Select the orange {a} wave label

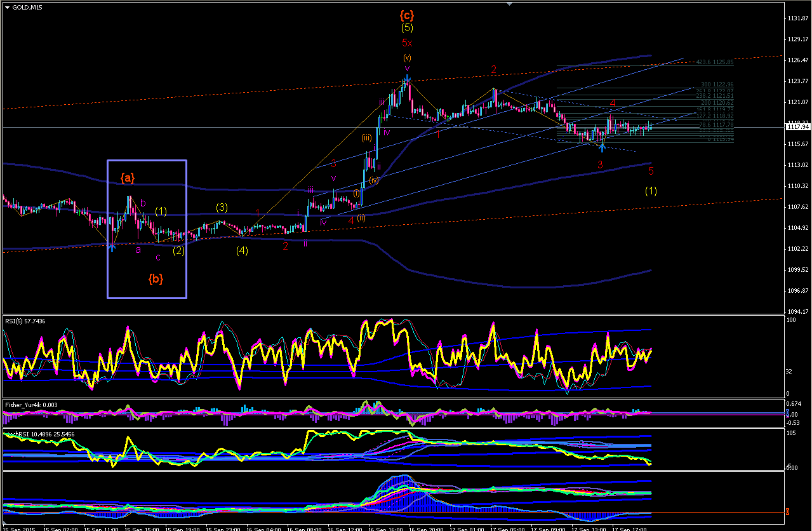[x=128, y=178]
